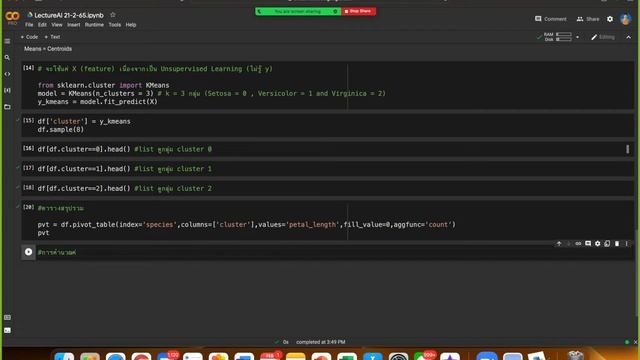Expand the runtime connection dropdown arrow

[578, 37]
